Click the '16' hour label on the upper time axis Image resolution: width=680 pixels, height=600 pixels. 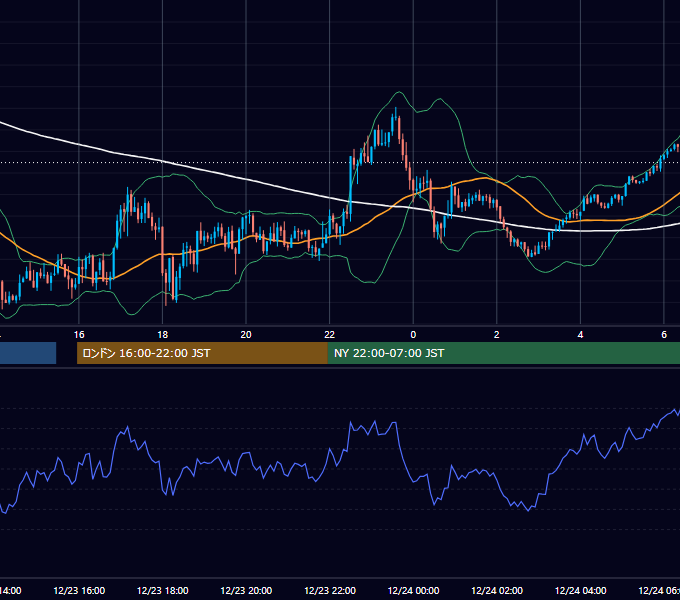[79, 335]
